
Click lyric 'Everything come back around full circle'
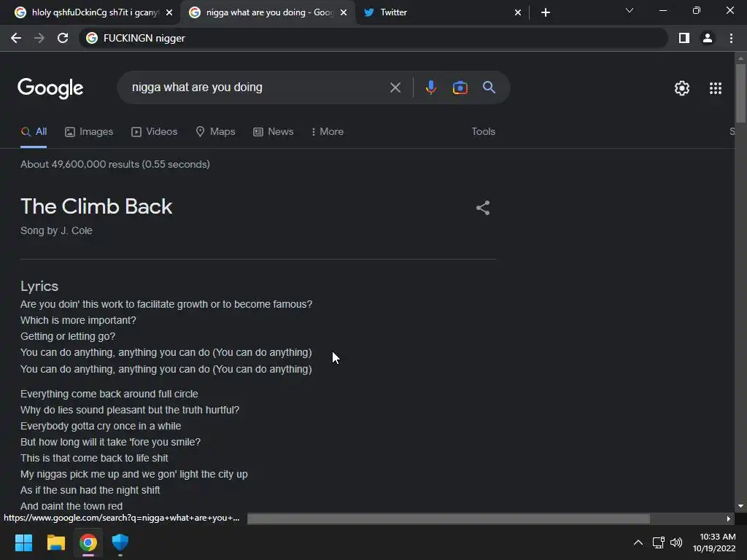point(109,394)
